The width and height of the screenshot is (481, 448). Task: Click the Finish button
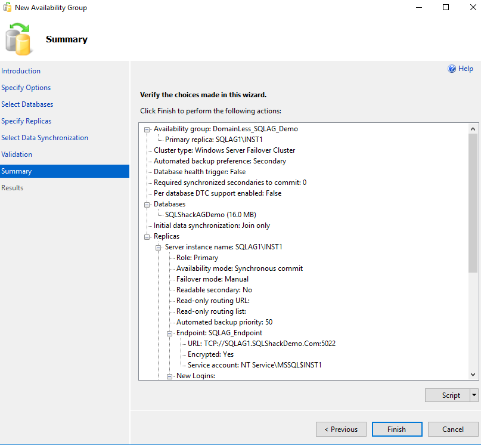pyautogui.click(x=396, y=429)
